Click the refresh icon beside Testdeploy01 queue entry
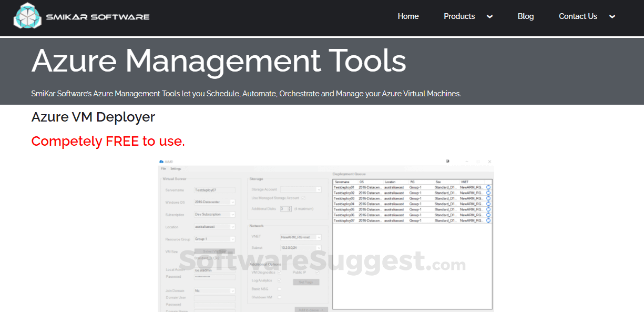 pos(488,187)
